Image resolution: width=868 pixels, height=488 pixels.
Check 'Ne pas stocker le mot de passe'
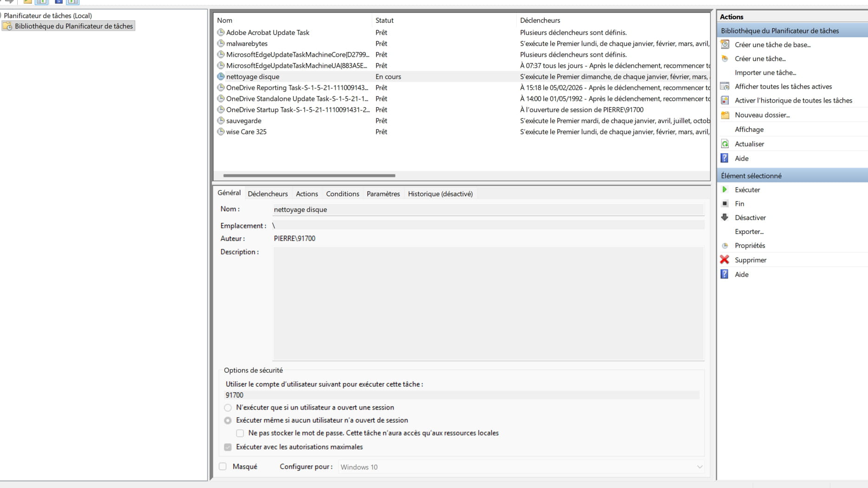(240, 433)
